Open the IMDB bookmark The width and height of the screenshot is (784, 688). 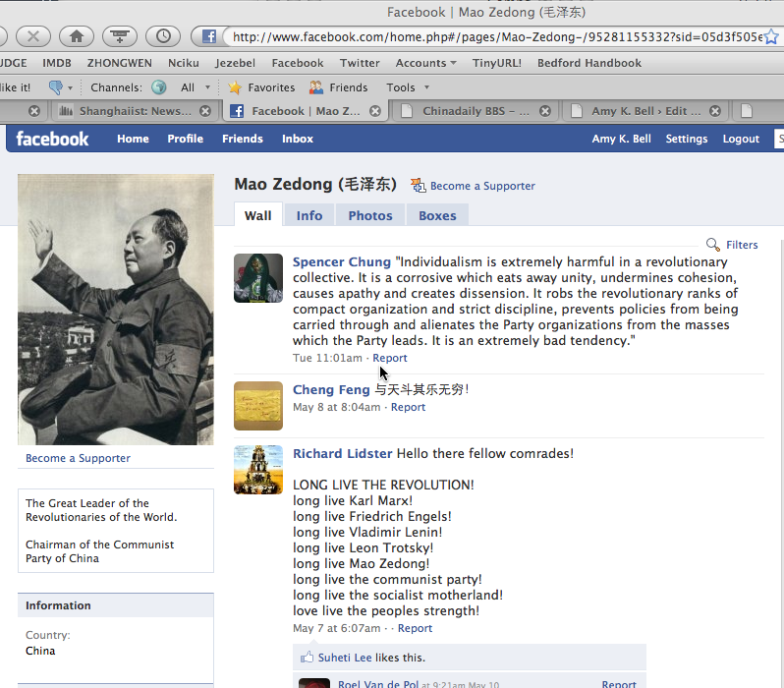pyautogui.click(x=57, y=63)
